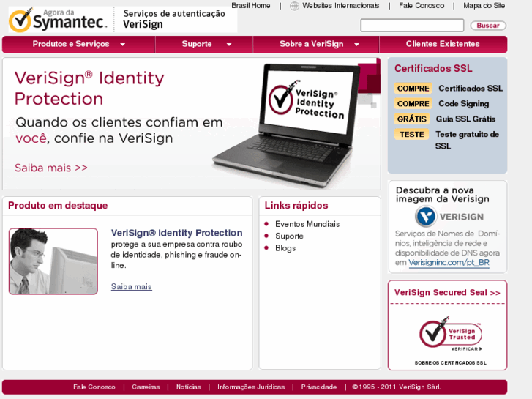
Task: Open Eventos Mundiais quick link
Action: coord(307,224)
